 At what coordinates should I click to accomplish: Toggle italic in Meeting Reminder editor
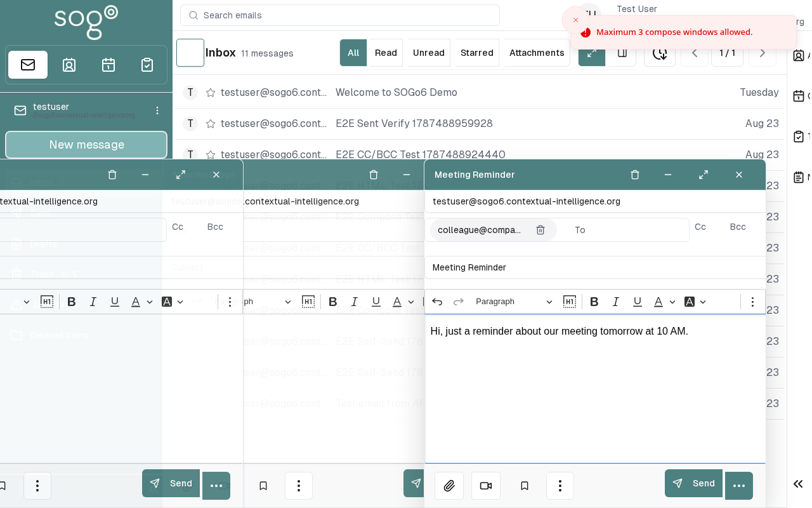click(616, 302)
